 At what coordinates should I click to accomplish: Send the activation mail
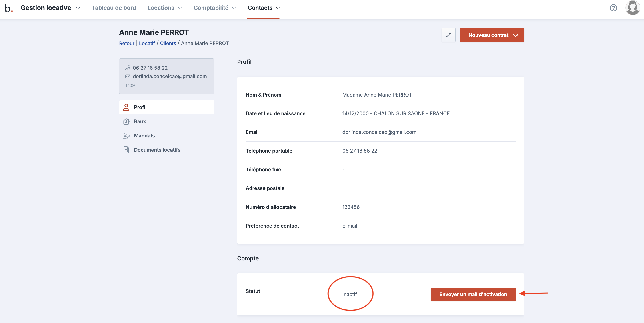coord(473,295)
